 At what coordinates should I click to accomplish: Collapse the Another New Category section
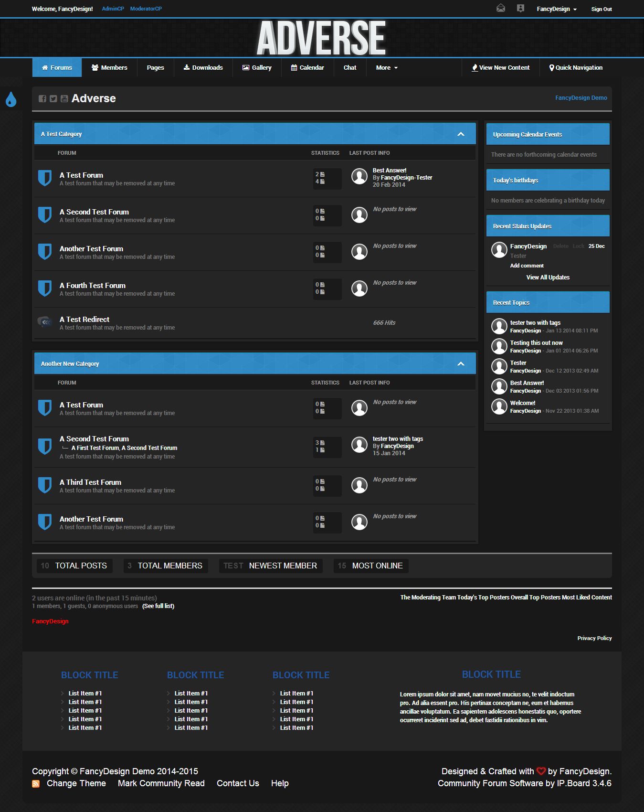[x=461, y=364]
